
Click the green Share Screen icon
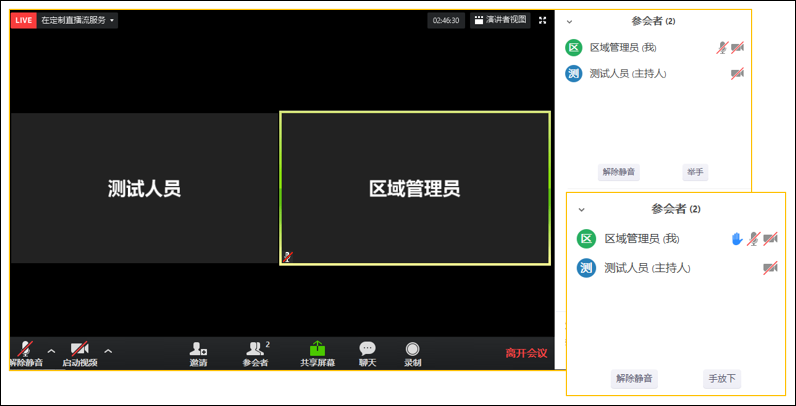[317, 348]
